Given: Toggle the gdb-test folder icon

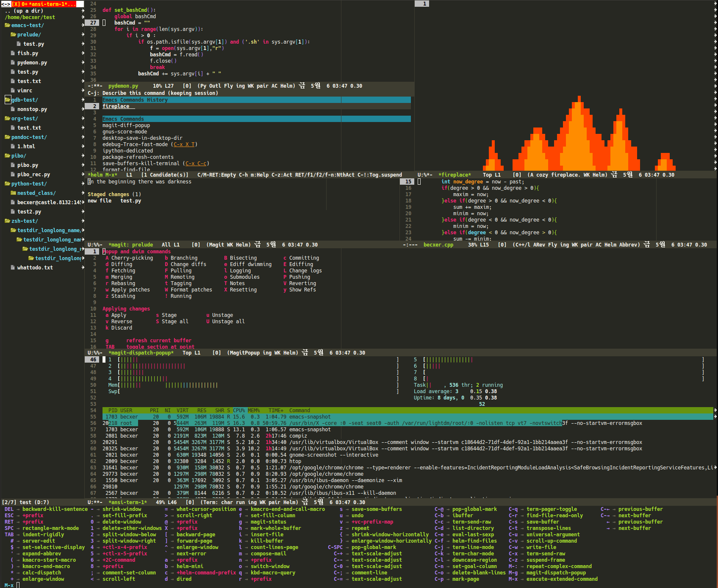Looking at the screenshot, I should tap(8, 100).
